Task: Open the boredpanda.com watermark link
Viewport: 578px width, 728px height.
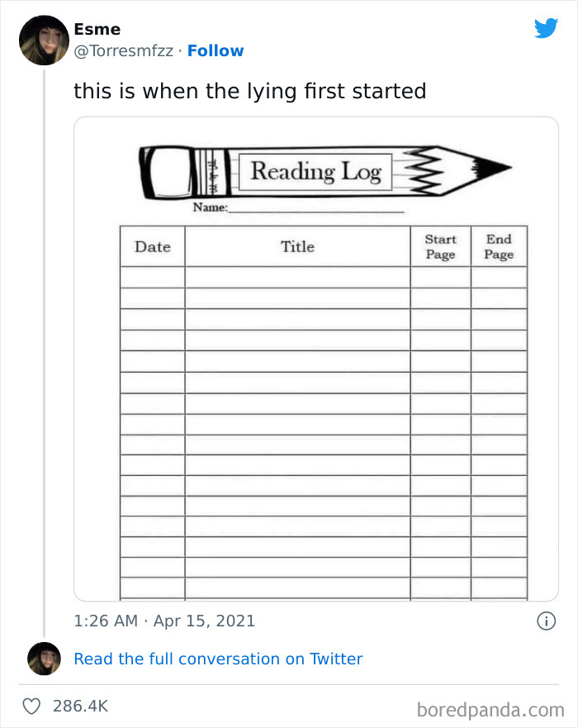Action: pos(491,707)
